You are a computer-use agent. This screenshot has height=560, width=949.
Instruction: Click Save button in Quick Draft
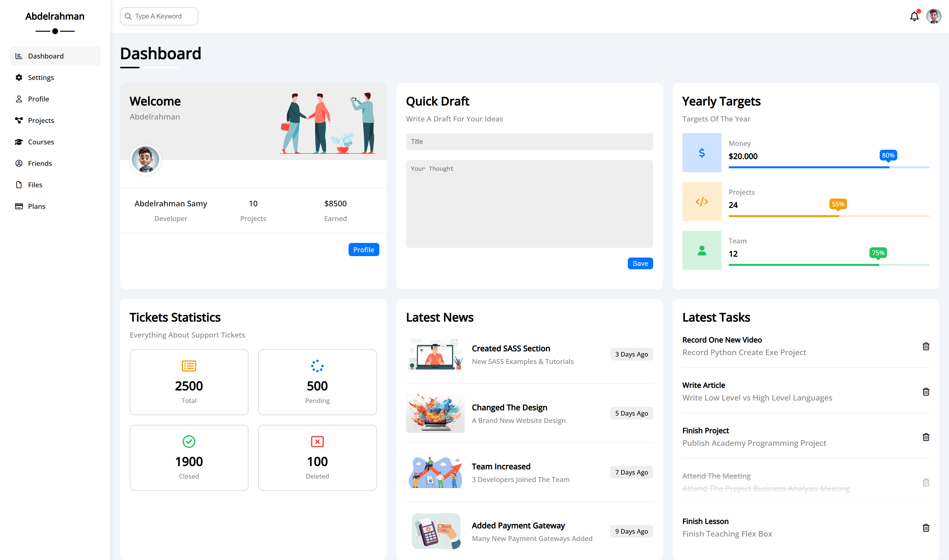[640, 263]
